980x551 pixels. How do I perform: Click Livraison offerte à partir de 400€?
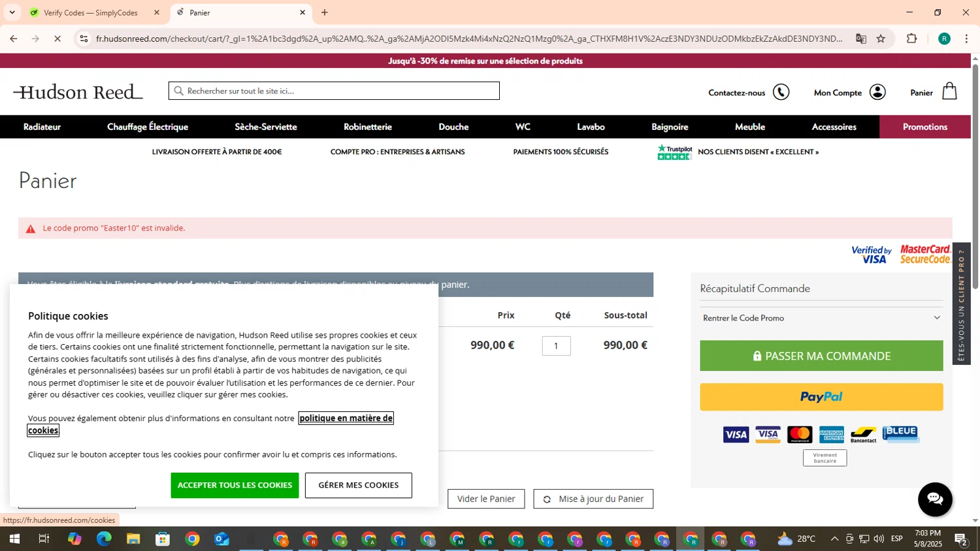point(217,151)
